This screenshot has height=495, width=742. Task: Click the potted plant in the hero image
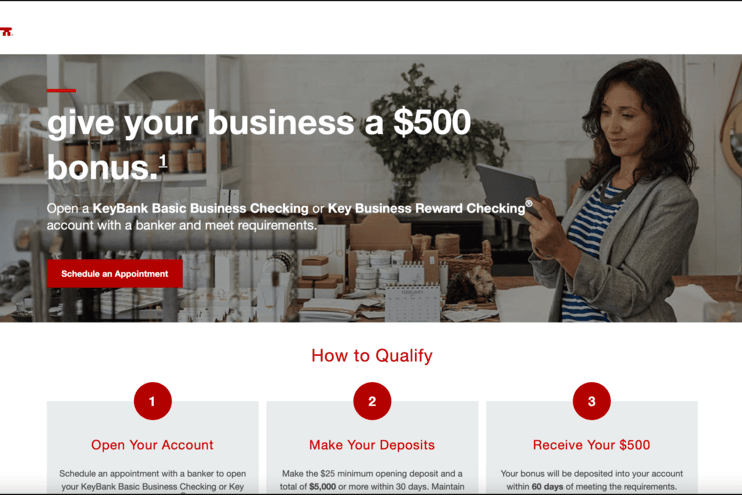click(433, 137)
